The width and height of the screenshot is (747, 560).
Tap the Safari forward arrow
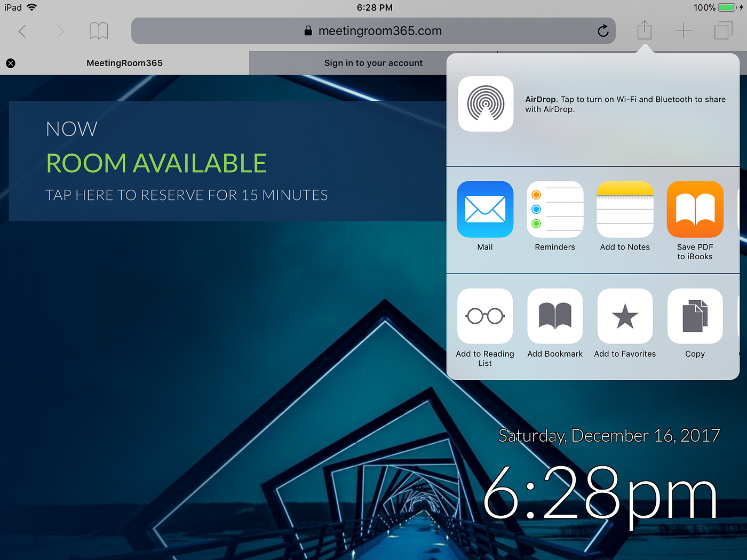60,31
